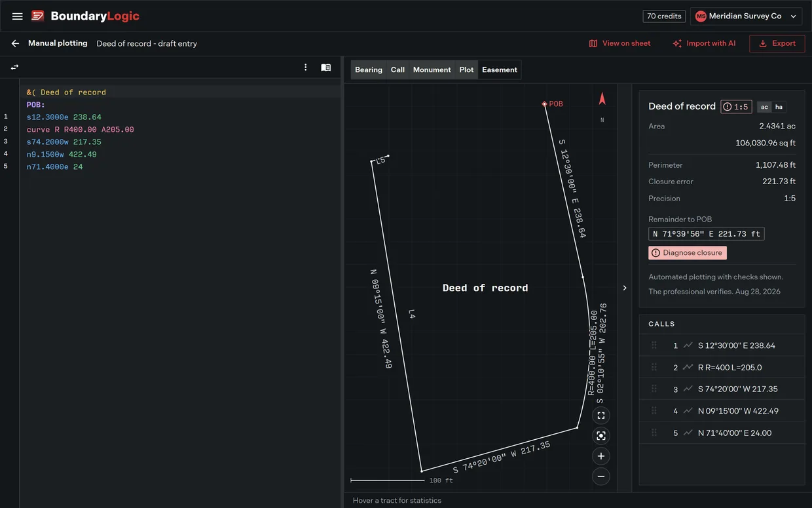Zoom out on the plot canvas
This screenshot has height=508, width=812.
pos(601,477)
